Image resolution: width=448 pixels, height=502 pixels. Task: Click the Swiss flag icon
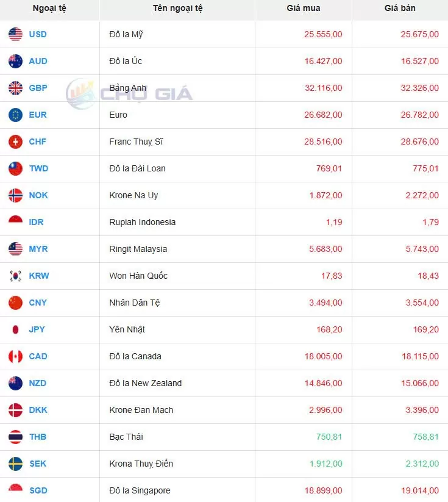(x=15, y=142)
